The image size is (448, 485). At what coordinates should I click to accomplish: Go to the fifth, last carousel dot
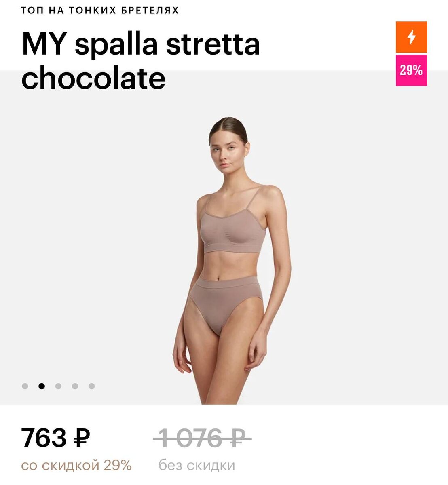92,386
